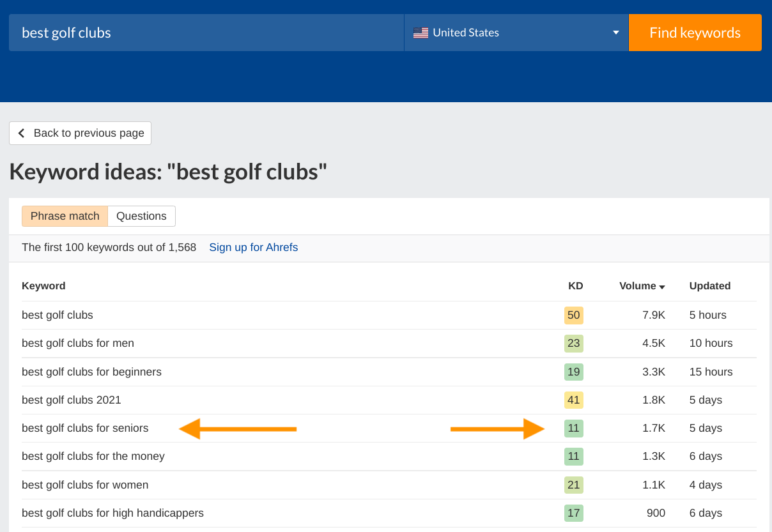This screenshot has height=532, width=772.
Task: Click the 4.5K volume value
Action: [654, 343]
